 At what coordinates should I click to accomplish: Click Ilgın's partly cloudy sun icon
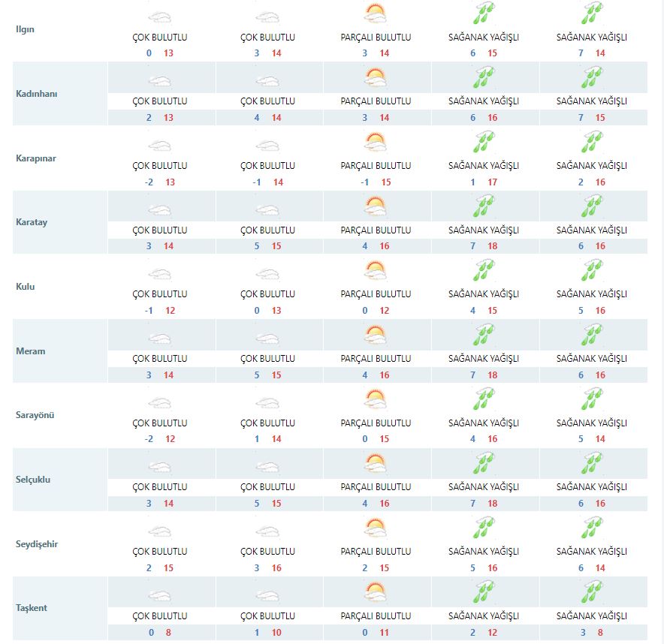click(376, 14)
